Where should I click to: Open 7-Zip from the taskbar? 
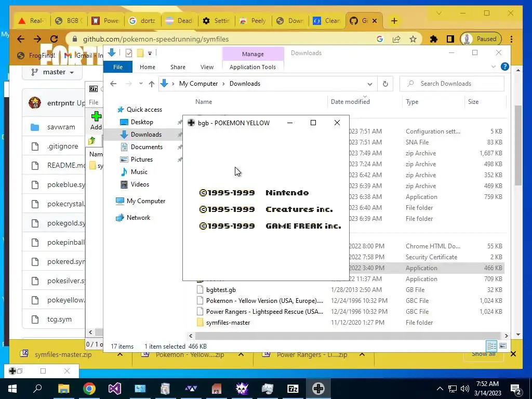pos(293,389)
